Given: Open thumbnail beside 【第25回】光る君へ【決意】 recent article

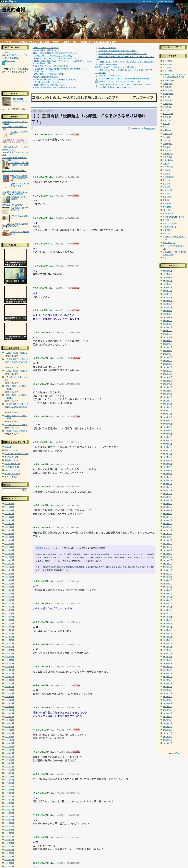Looking at the screenshot, I should pos(6,199).
